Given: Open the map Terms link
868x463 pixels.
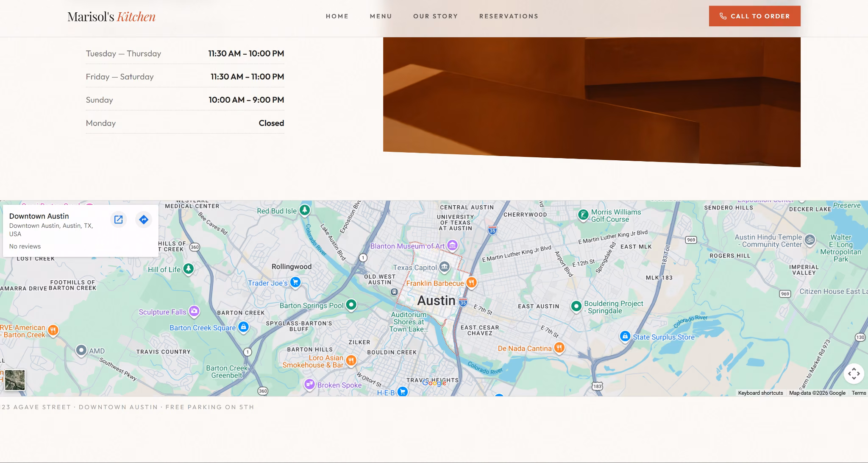Looking at the screenshot, I should [x=859, y=393].
